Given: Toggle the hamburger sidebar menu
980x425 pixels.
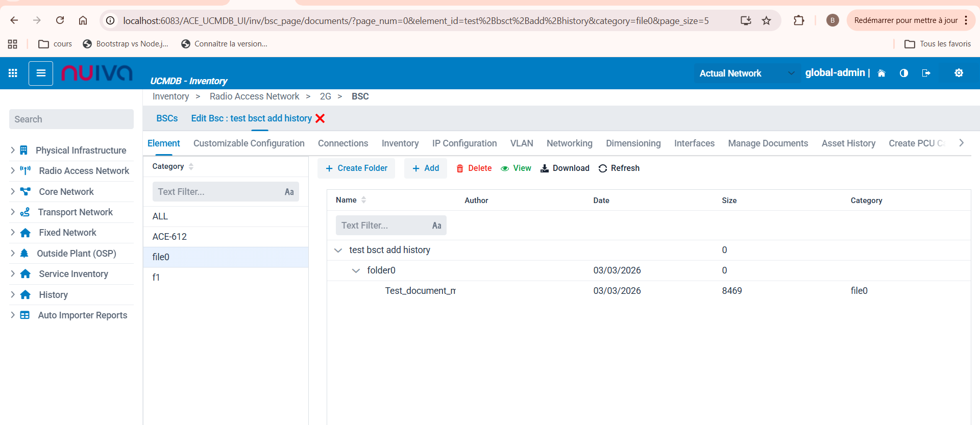Looking at the screenshot, I should click(x=41, y=73).
